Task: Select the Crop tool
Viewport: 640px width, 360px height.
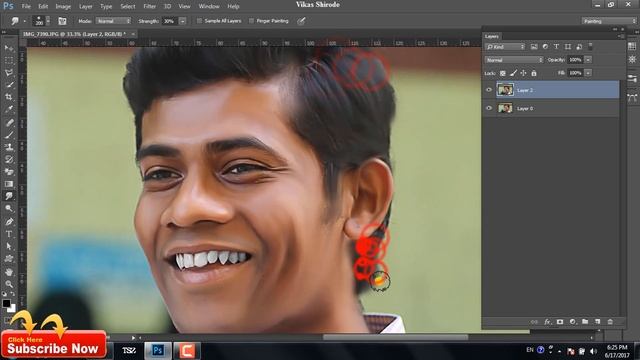Action: (x=9, y=97)
